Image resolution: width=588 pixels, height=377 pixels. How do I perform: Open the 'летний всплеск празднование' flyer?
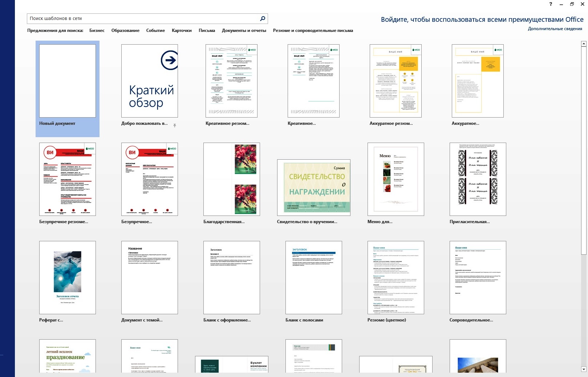pos(68,356)
